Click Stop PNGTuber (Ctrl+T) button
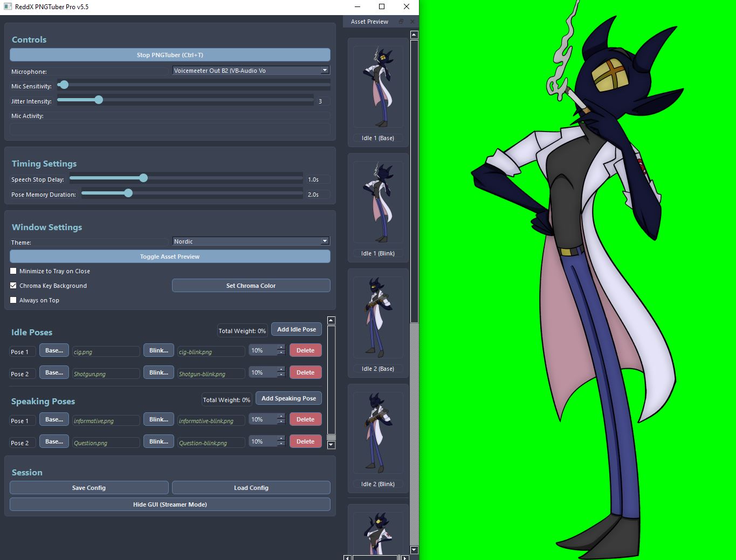The image size is (736, 560). [x=170, y=55]
